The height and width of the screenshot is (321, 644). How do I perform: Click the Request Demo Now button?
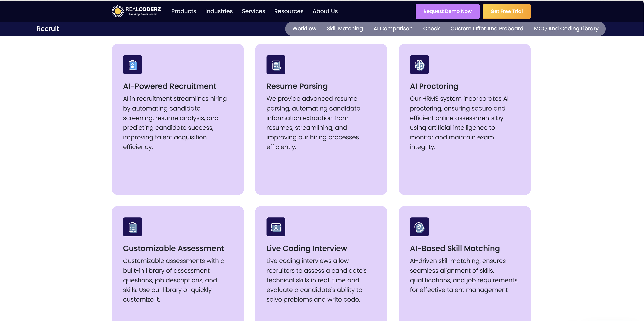[448, 11]
